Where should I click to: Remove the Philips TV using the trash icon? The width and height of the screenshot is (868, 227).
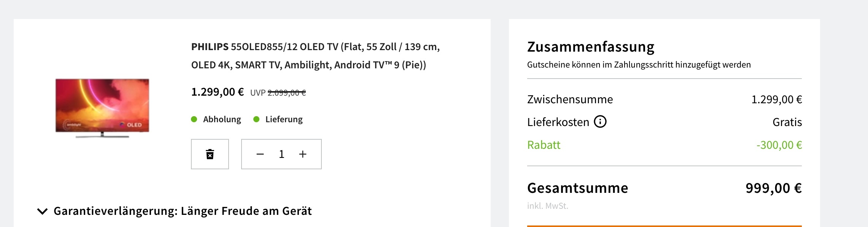pos(210,154)
